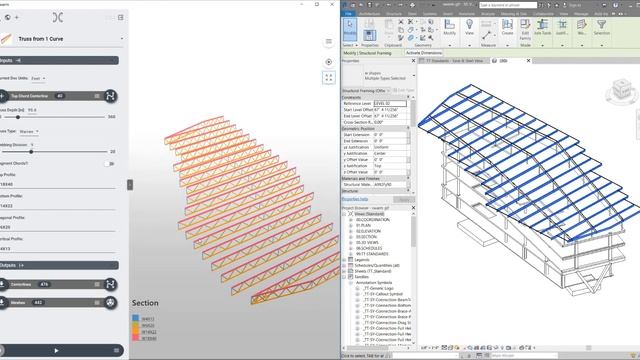Click the plus icon next to globe
Screen dimensions: 640x360
click(x=17, y=18)
